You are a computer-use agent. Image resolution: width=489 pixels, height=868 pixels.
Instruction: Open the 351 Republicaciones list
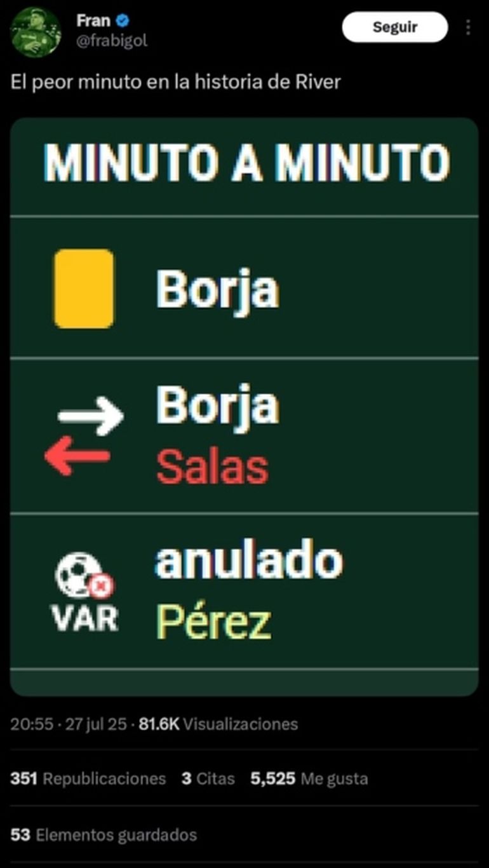point(88,778)
